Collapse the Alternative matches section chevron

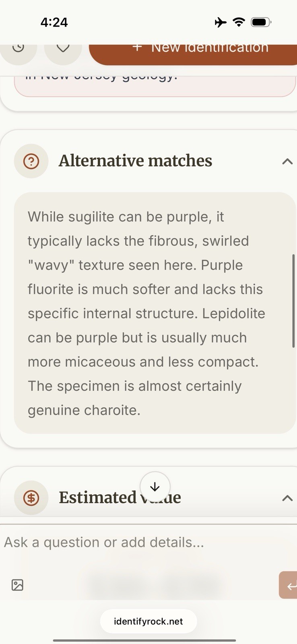[287, 161]
